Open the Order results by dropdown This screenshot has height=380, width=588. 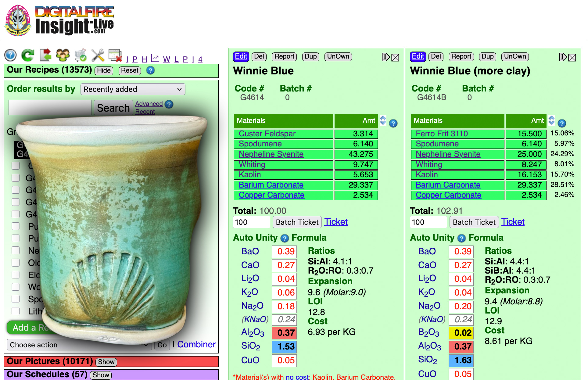pos(133,89)
